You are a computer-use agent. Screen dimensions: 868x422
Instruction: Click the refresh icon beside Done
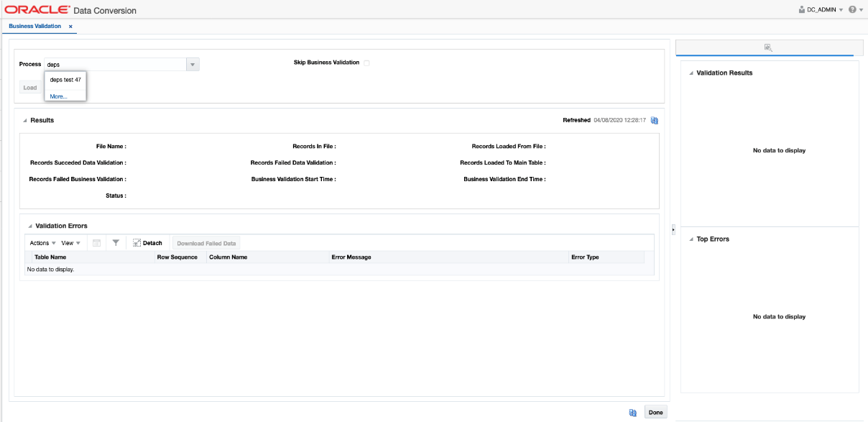(x=633, y=413)
